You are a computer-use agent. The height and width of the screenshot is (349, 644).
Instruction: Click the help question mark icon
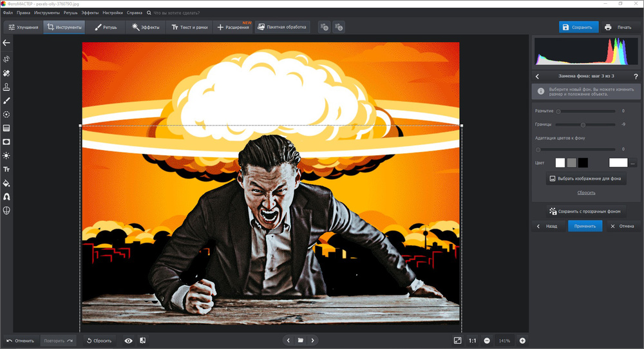click(636, 77)
